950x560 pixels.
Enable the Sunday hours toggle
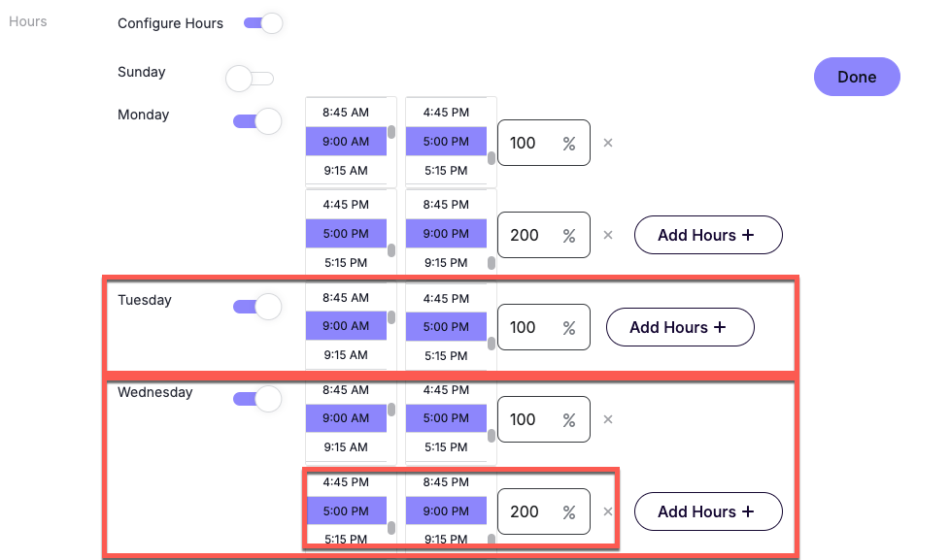pyautogui.click(x=250, y=79)
